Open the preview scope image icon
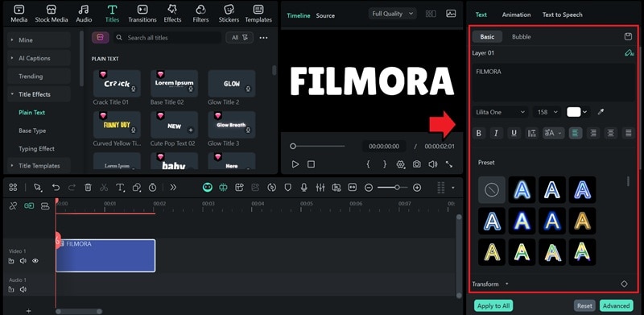This screenshot has height=315, width=644. pyautogui.click(x=451, y=14)
